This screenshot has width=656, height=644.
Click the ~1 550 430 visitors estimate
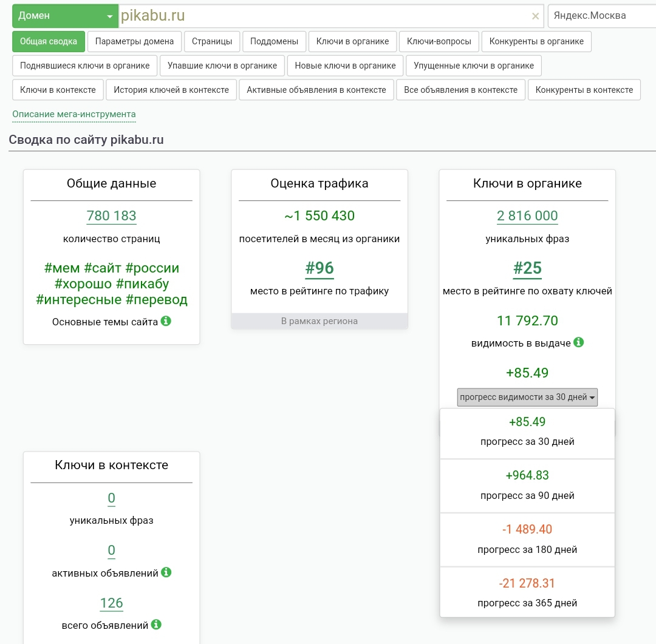(319, 216)
